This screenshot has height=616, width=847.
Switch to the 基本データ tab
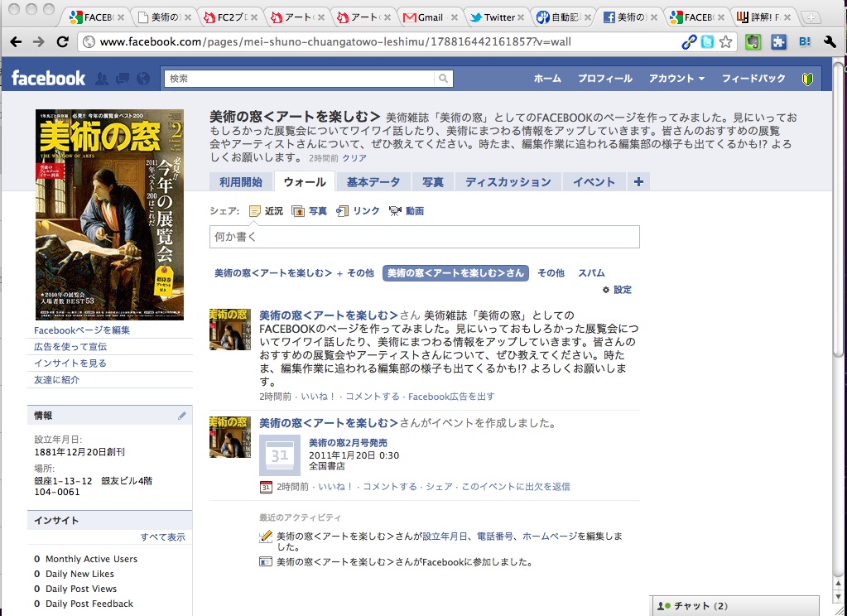click(373, 182)
